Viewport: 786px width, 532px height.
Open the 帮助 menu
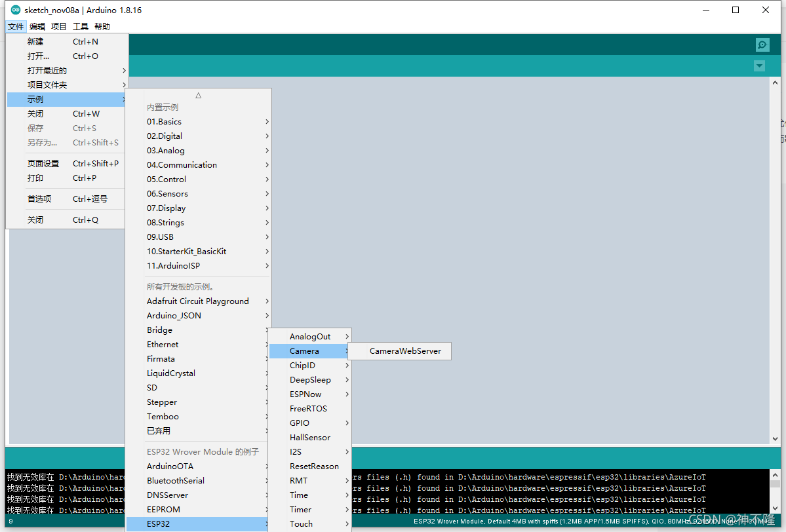(102, 27)
